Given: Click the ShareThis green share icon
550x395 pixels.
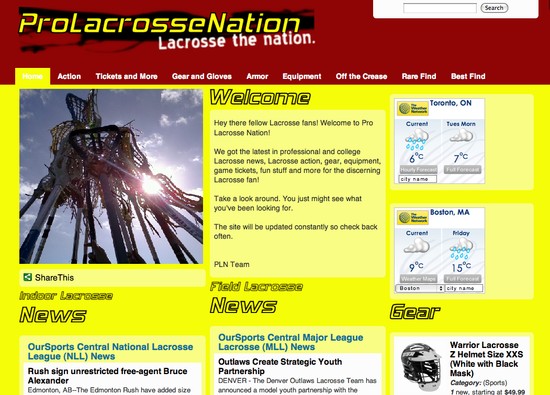Looking at the screenshot, I should pyautogui.click(x=27, y=277).
